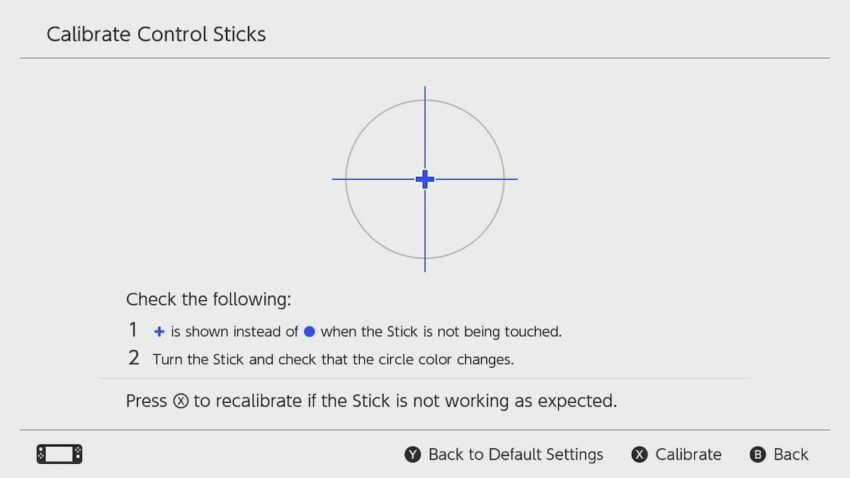
Task: Click the X button icon beside Calibrate
Action: (640, 454)
